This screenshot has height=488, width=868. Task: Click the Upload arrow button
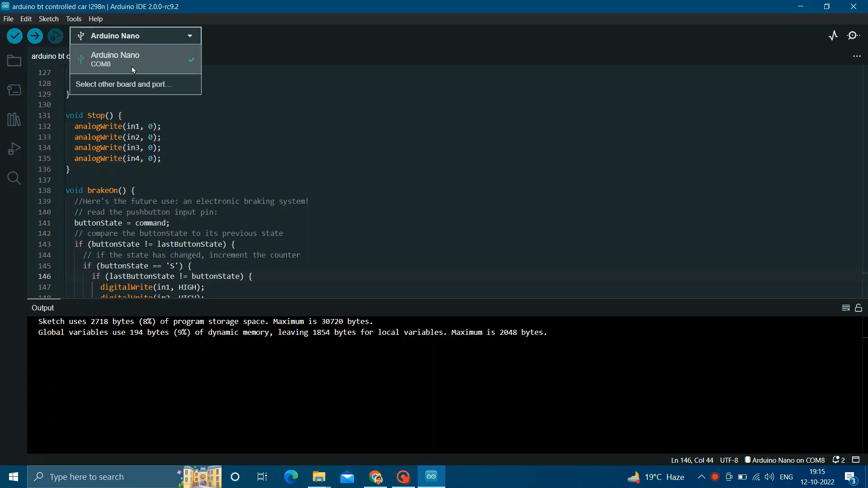[x=35, y=36]
